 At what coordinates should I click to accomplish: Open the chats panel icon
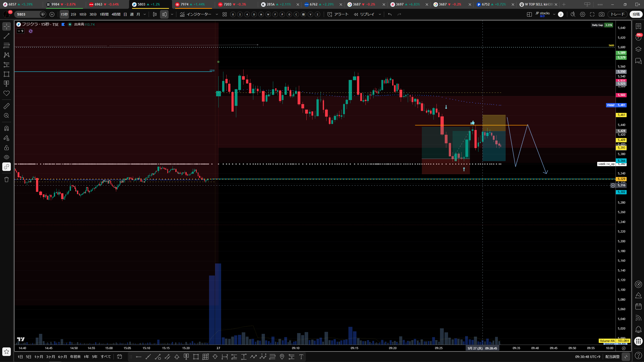[638, 61]
